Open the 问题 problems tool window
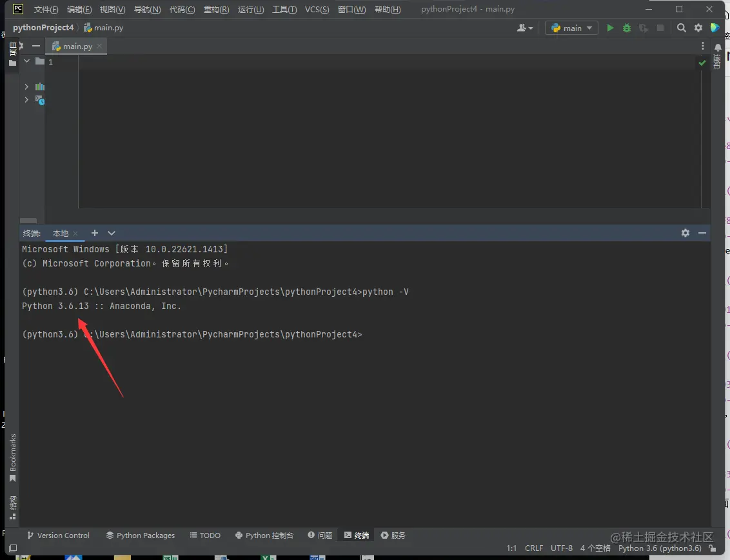This screenshot has height=560, width=730. (320, 535)
